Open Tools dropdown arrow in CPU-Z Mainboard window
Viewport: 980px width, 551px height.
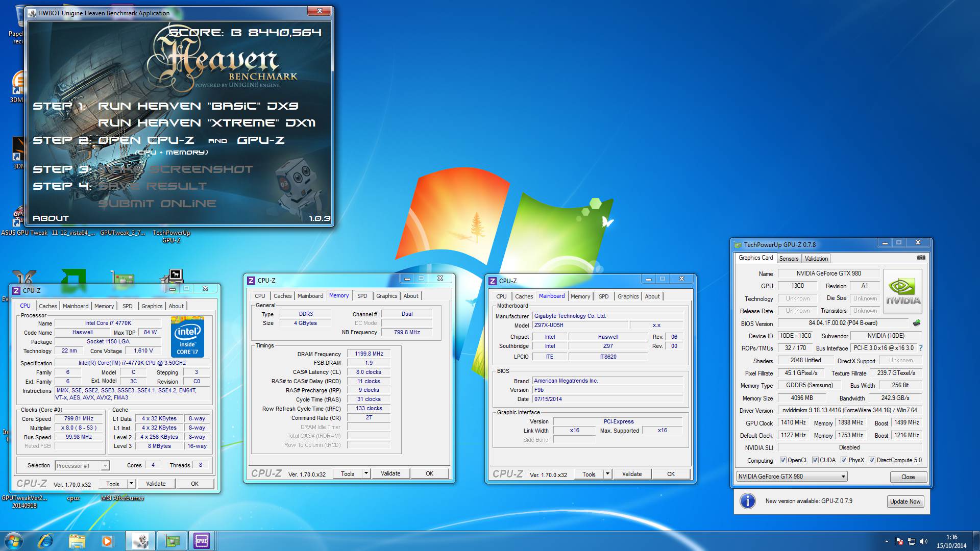(607, 474)
